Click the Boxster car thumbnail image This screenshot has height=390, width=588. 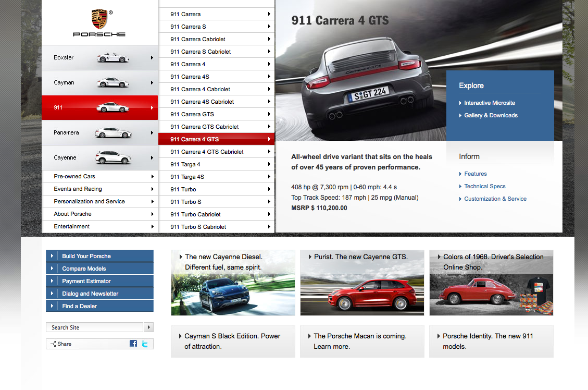(x=112, y=57)
